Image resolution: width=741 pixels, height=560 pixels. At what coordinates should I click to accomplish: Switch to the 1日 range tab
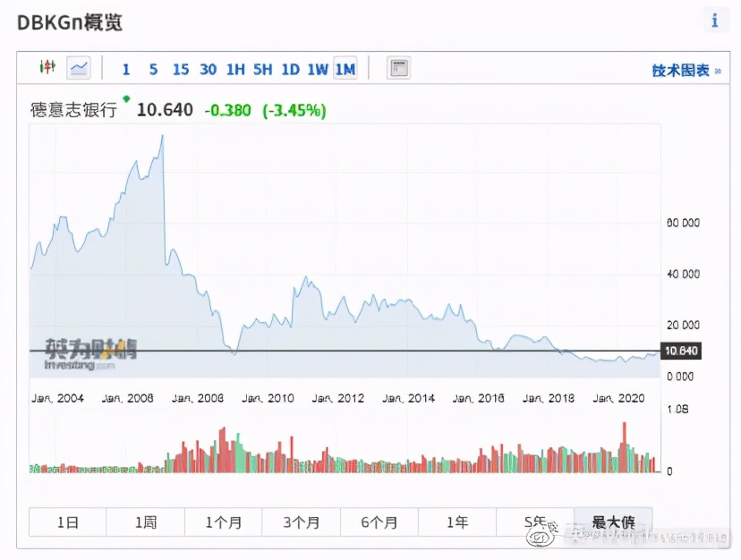tap(69, 522)
